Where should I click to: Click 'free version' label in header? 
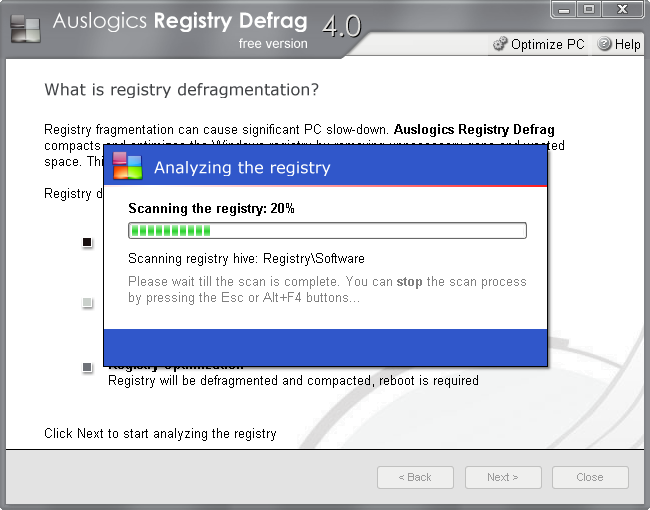coord(273,44)
